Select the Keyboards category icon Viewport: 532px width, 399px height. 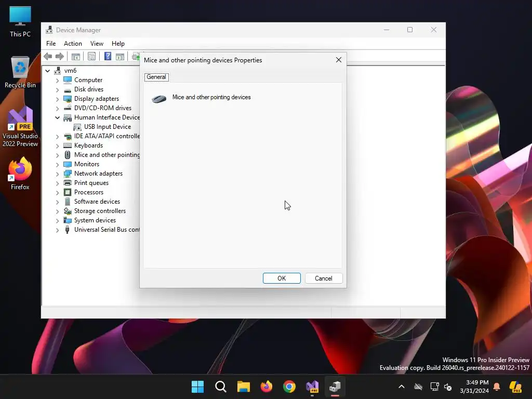(68, 145)
